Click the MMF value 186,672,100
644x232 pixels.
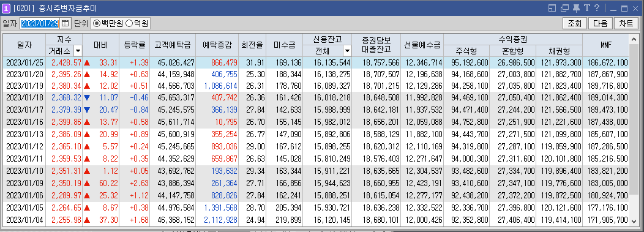[608, 62]
